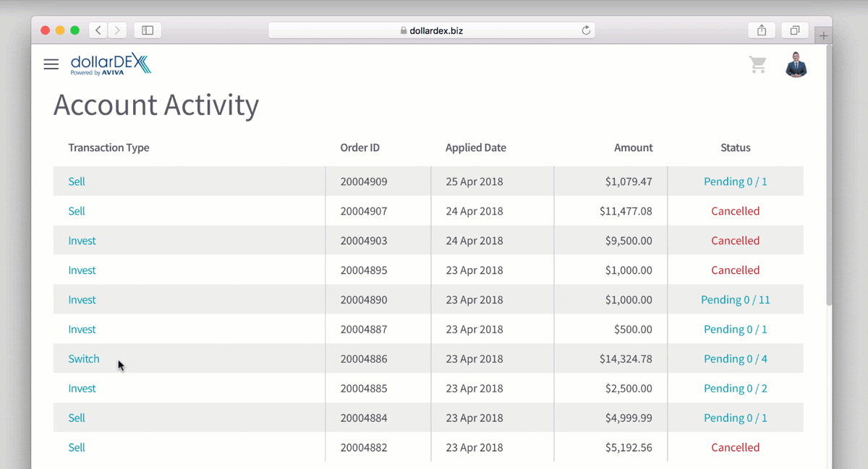Image resolution: width=868 pixels, height=469 pixels.
Task: Click the Pending 0 / 11 status
Action: (x=736, y=300)
